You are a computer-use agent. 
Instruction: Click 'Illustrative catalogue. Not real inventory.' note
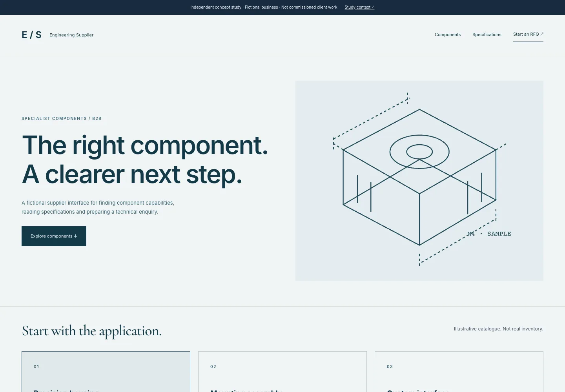[x=498, y=329]
